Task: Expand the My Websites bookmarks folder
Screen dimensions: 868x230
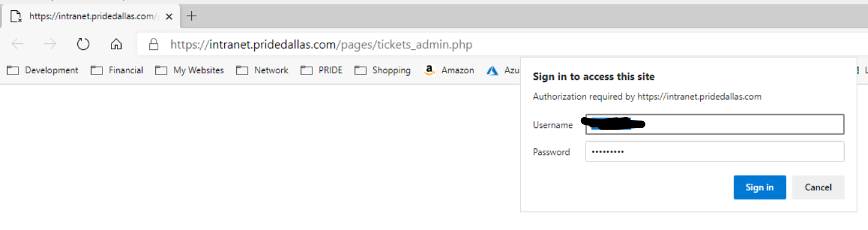Action: tap(189, 70)
